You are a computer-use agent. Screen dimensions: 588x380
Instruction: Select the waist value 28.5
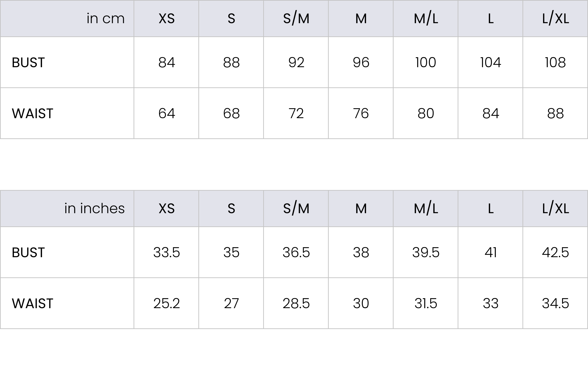click(x=296, y=304)
